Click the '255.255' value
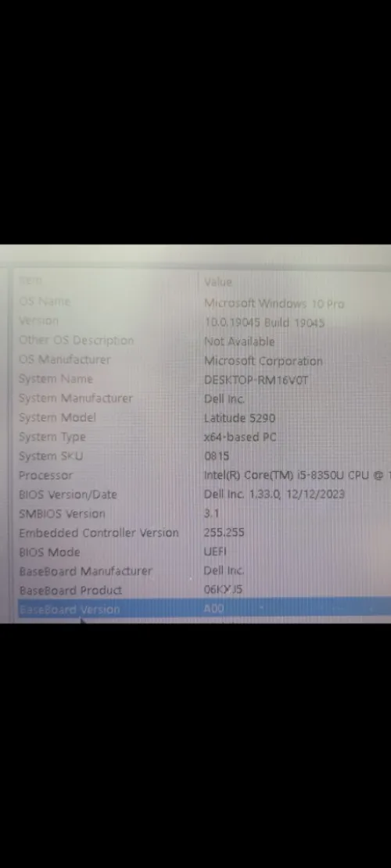 224,533
